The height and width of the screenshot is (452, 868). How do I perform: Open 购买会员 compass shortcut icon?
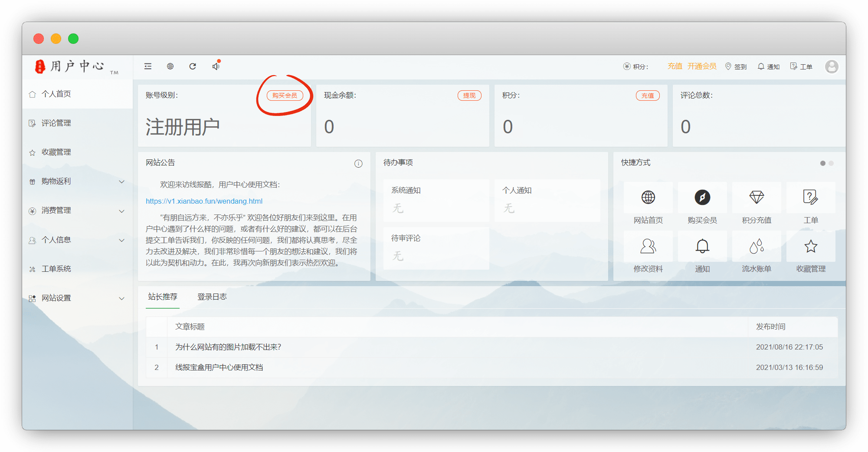pyautogui.click(x=702, y=198)
